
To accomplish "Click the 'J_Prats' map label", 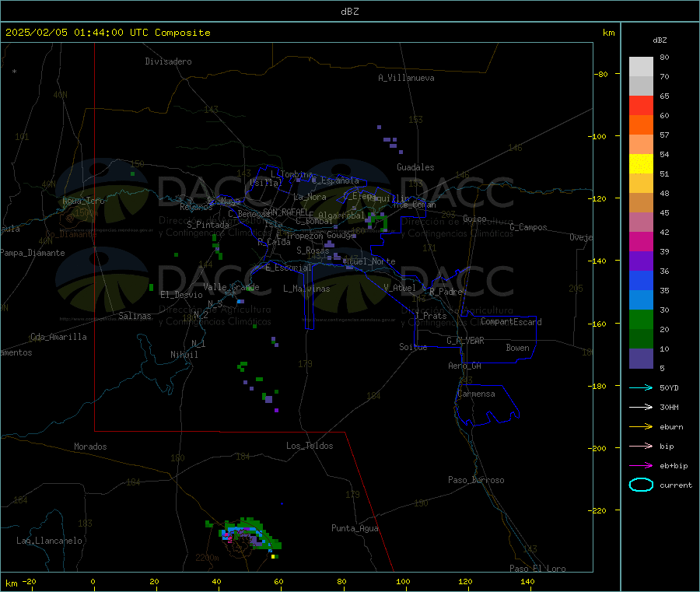I will tap(431, 316).
